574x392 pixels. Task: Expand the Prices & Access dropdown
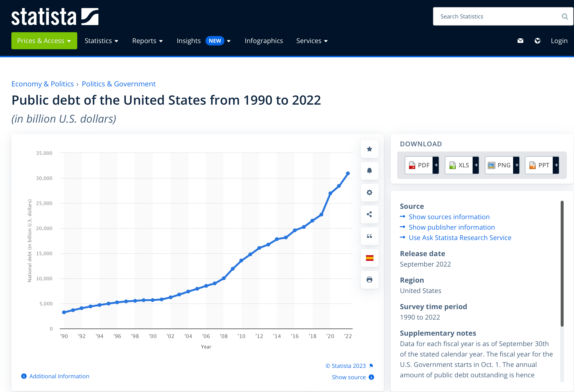click(x=44, y=41)
